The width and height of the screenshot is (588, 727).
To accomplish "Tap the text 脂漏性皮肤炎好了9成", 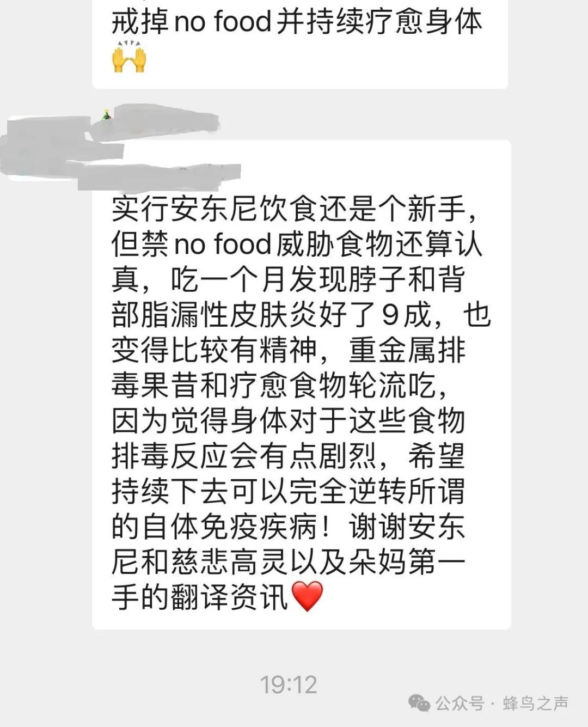I will pos(286,315).
